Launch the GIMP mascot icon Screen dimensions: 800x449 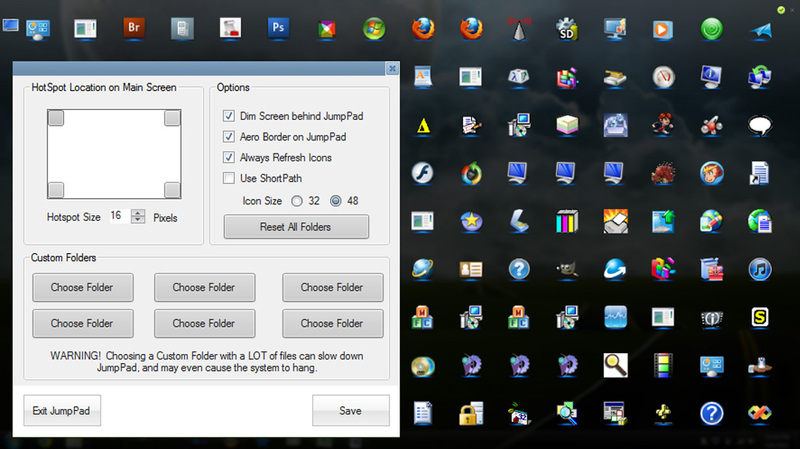point(566,269)
